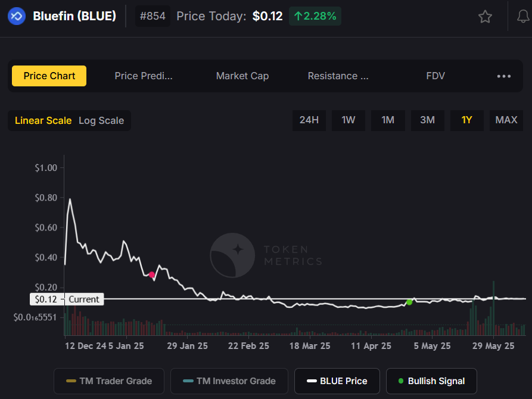Screen dimensions: 532x399
Task: Switch chart to Log Scale
Action: pos(101,120)
